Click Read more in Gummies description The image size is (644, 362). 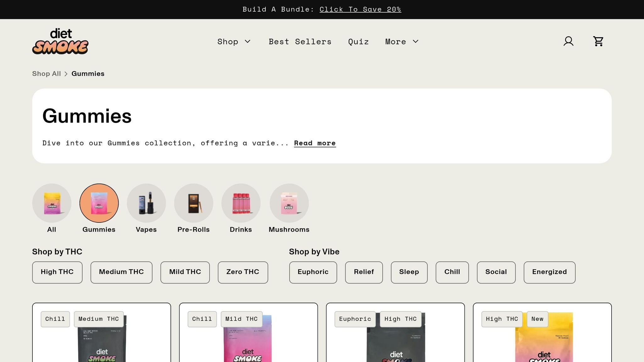coord(315,143)
